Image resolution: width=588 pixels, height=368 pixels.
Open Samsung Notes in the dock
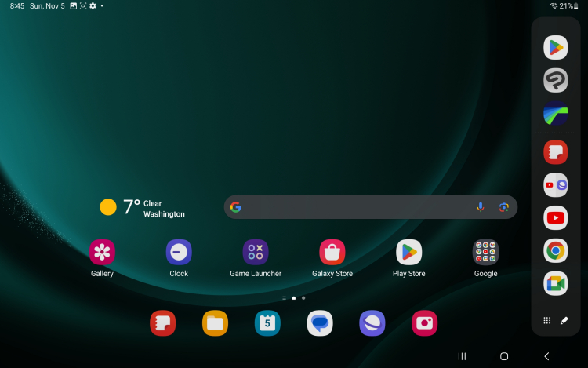(x=163, y=323)
